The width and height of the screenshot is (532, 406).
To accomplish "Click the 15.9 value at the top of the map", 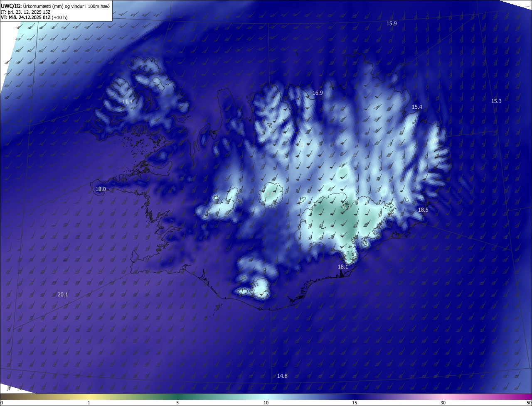I will pyautogui.click(x=392, y=23).
